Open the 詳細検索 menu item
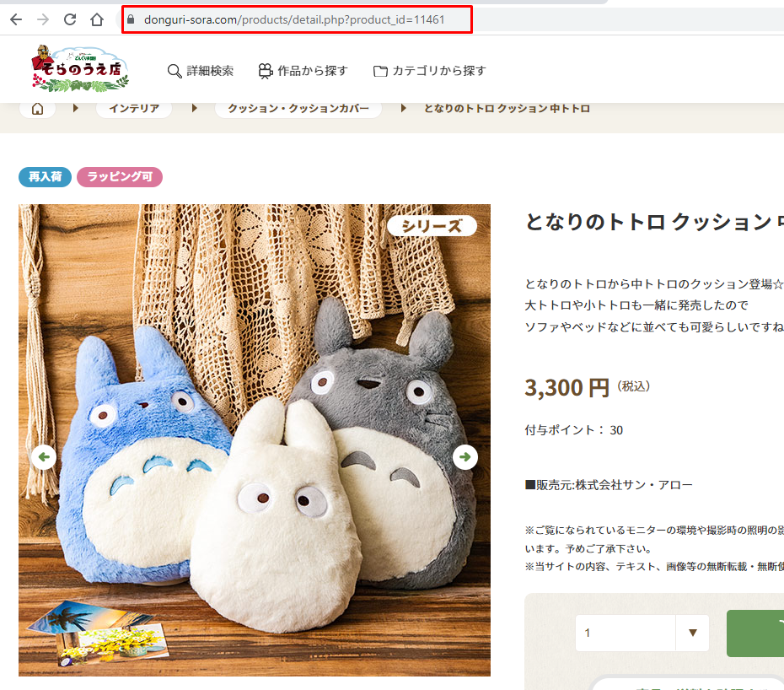The image size is (784, 690). click(210, 71)
